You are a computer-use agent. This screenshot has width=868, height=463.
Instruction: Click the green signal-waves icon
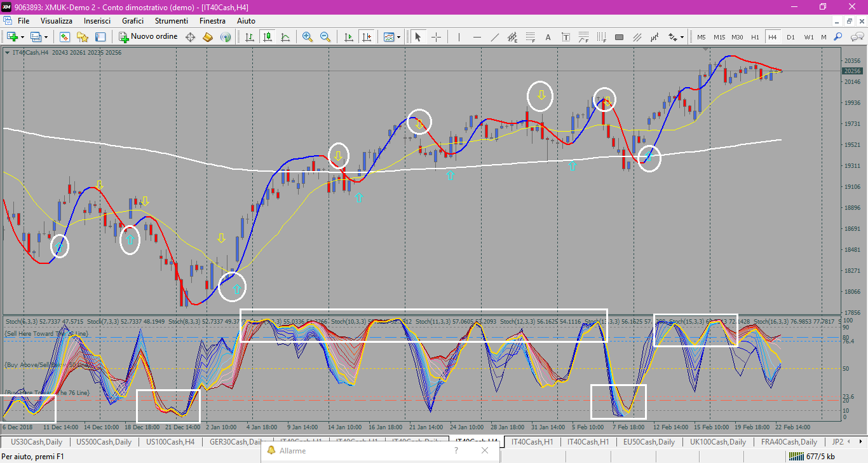[225, 37]
